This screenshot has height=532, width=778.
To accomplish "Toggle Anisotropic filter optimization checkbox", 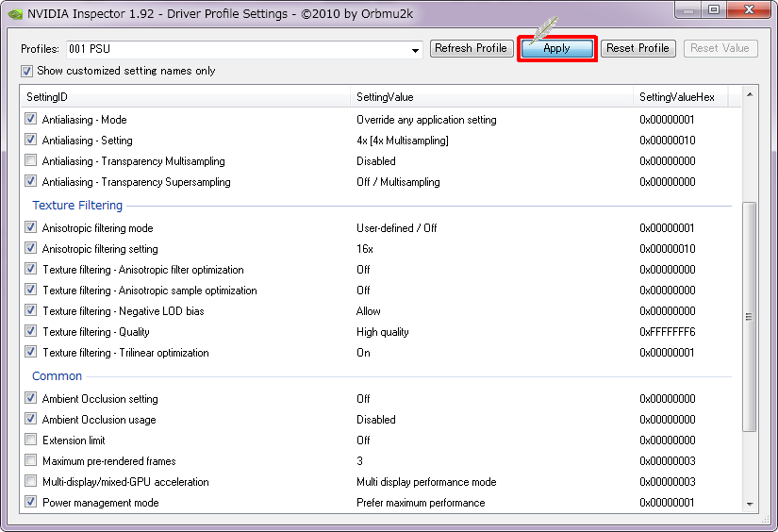I will tap(31, 269).
